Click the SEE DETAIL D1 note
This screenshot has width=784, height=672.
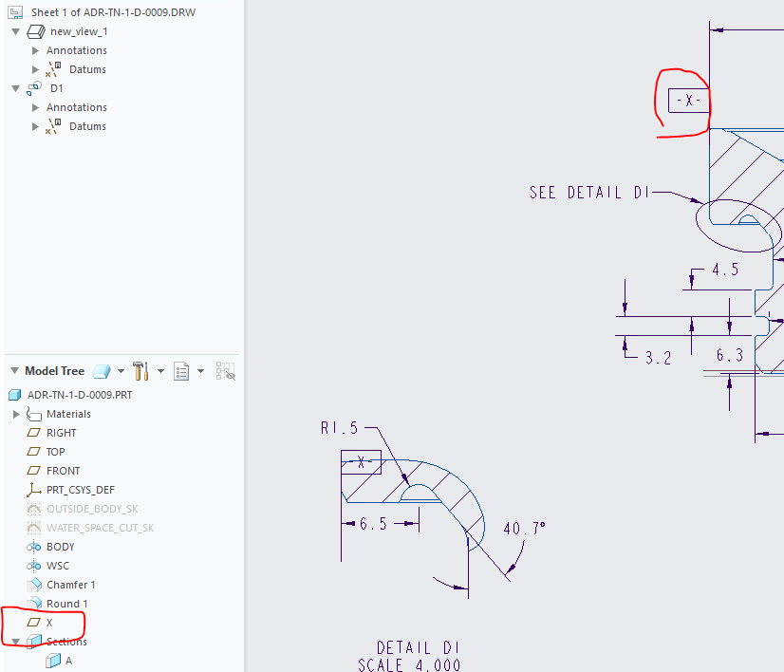click(589, 193)
